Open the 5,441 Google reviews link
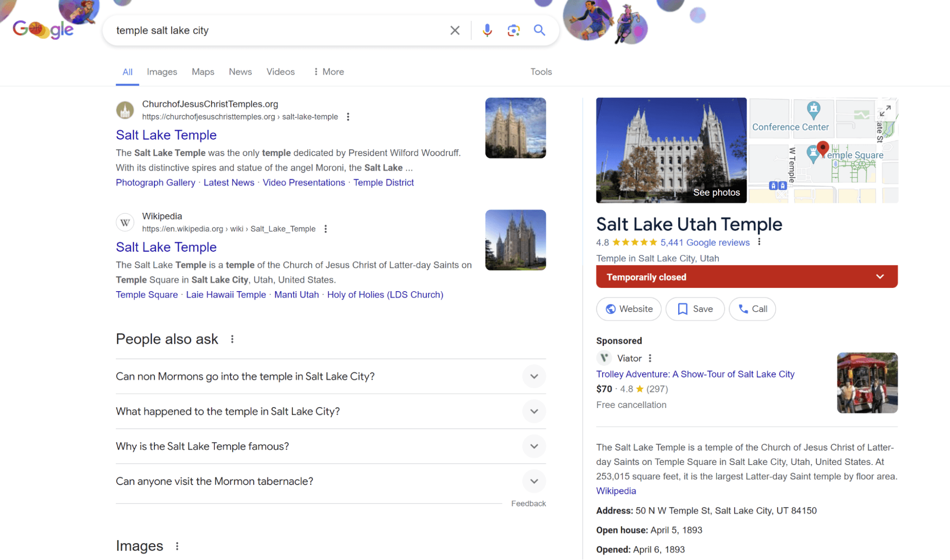Screen dimensions: 950x560 tap(705, 243)
